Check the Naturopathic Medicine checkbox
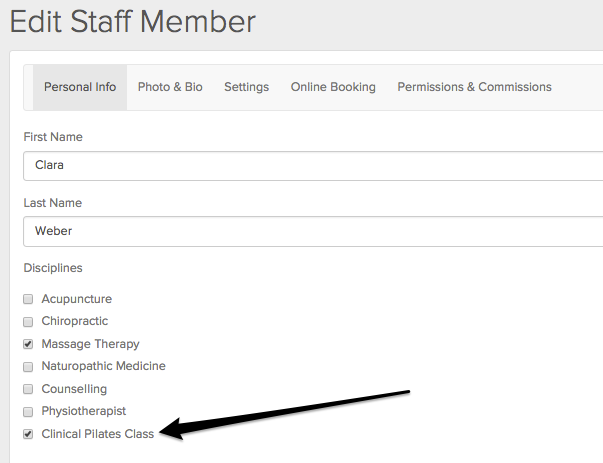The width and height of the screenshot is (603, 463). click(29, 367)
